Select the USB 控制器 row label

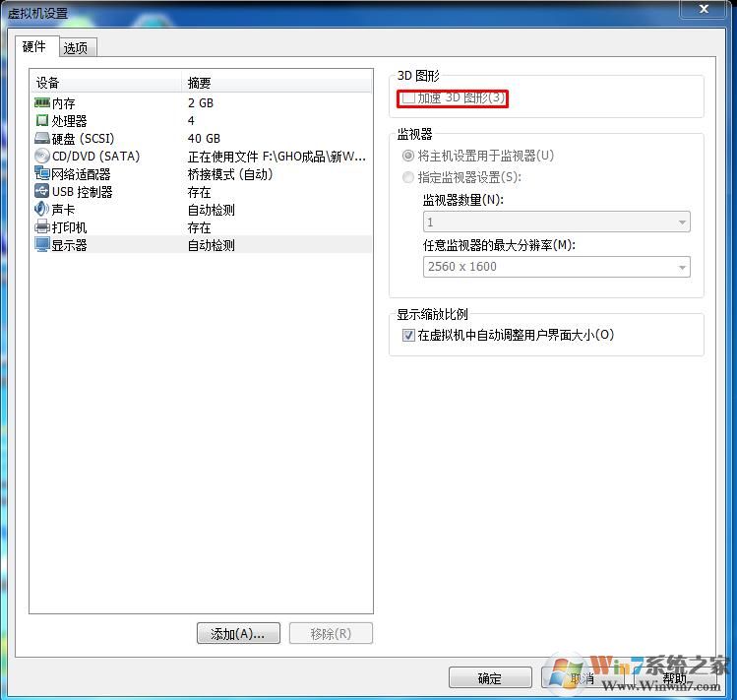83,192
